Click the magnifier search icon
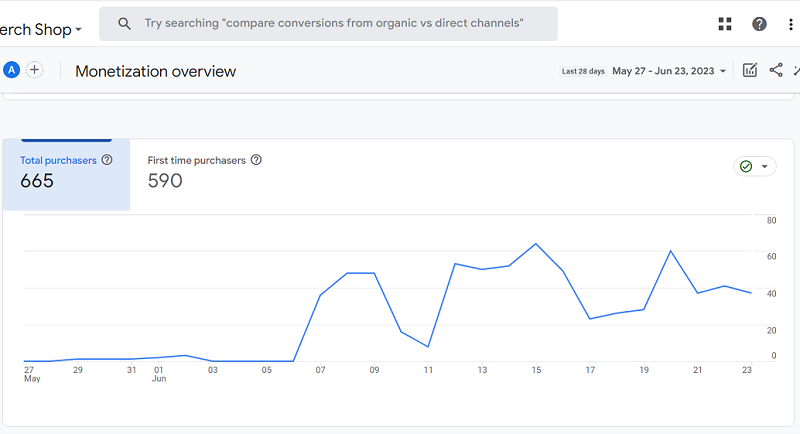 (x=124, y=23)
